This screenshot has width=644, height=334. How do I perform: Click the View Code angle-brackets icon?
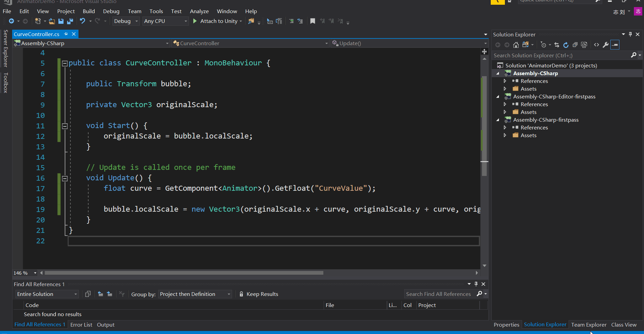(597, 45)
